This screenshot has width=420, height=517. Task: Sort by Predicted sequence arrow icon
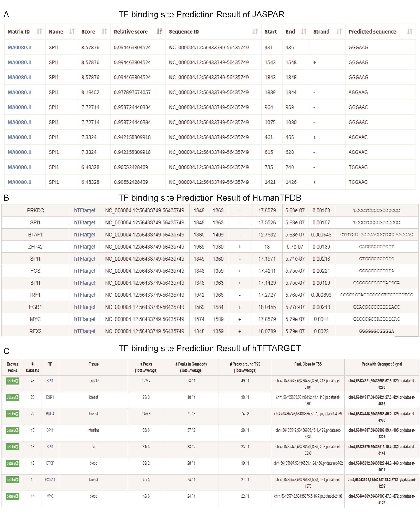(x=410, y=31)
